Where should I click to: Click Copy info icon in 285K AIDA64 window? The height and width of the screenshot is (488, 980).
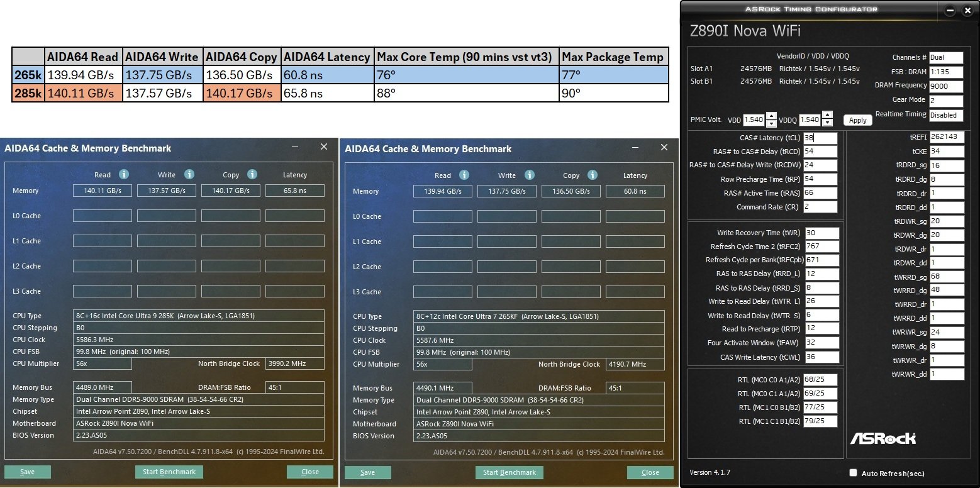click(x=252, y=174)
